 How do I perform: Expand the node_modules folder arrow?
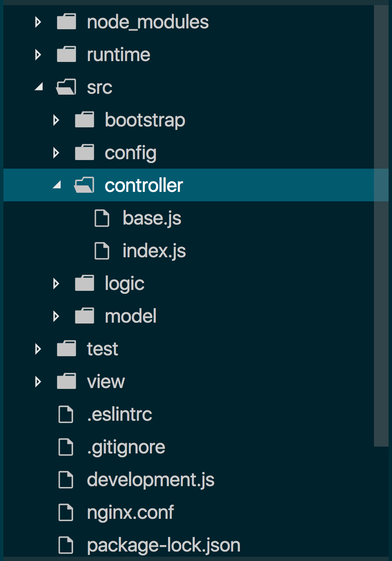coord(38,22)
